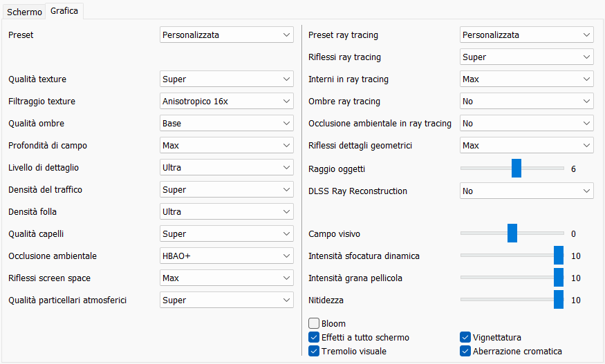Expand Ombre ray tracing dropdown
The width and height of the screenshot is (605, 364).
526,102
